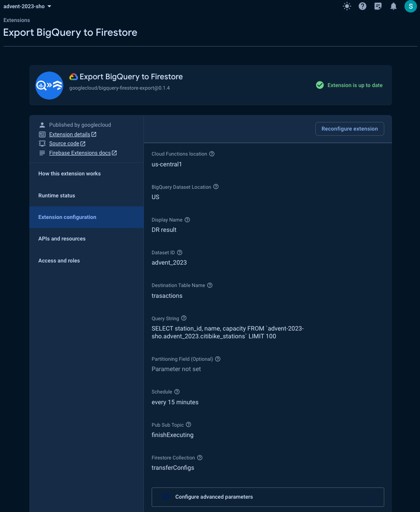The height and width of the screenshot is (512, 420).
Task: Show help for Dataset ID
Action: pos(180,253)
